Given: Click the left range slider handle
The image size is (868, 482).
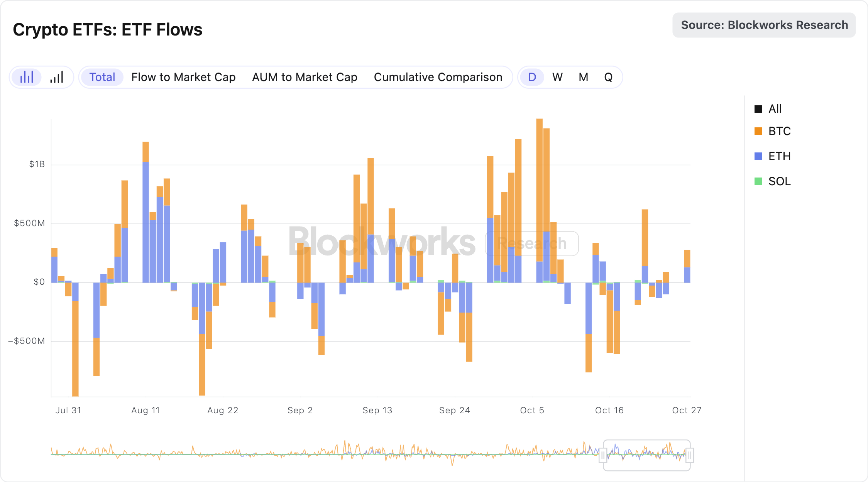Looking at the screenshot, I should (x=603, y=455).
